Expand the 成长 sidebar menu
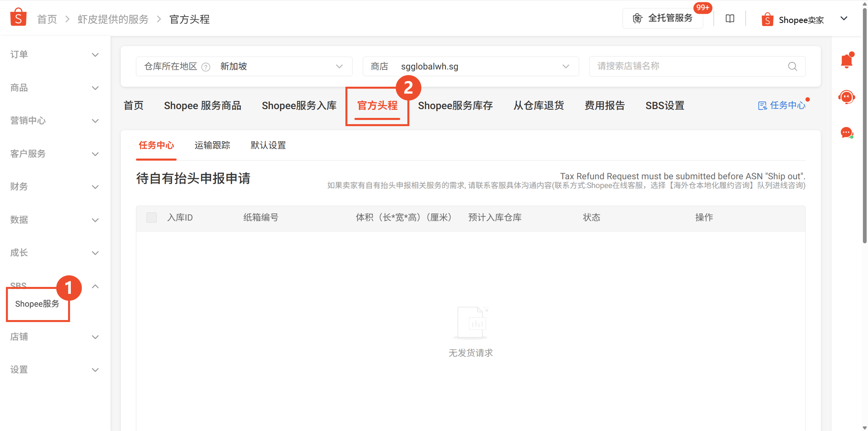The width and height of the screenshot is (868, 431). pyautogui.click(x=55, y=253)
